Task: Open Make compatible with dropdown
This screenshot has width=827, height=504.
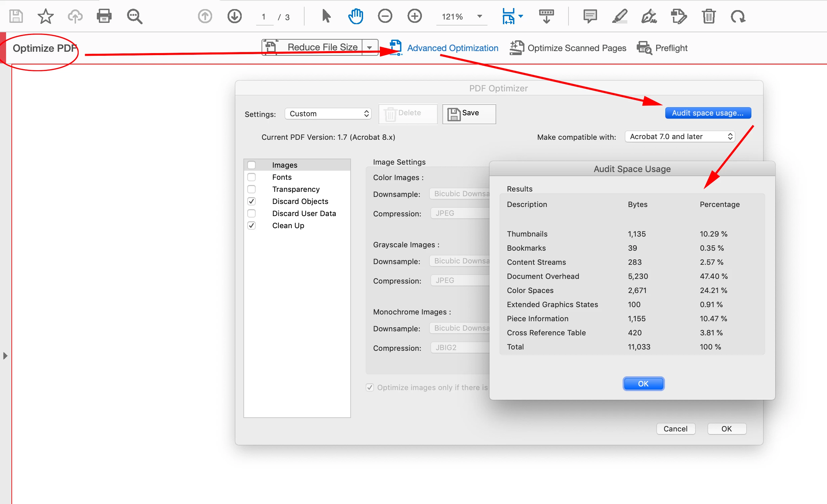Action: tap(680, 136)
